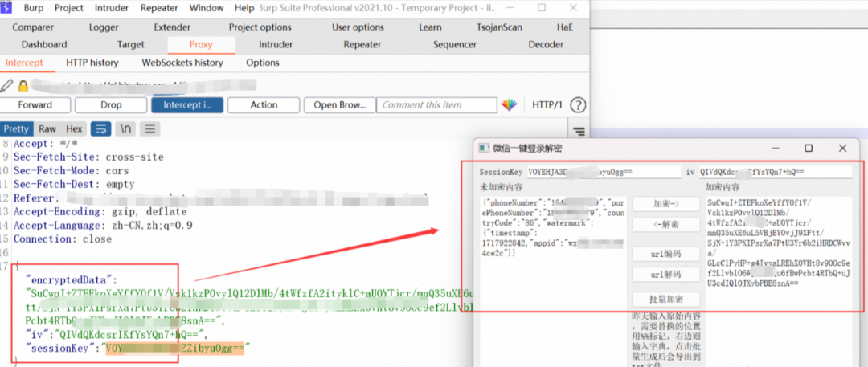
Task: Switch to the Intruder tool tab
Action: [276, 45]
